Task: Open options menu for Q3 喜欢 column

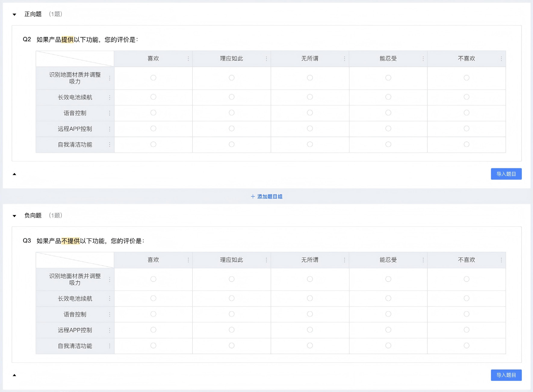Action: click(x=188, y=260)
